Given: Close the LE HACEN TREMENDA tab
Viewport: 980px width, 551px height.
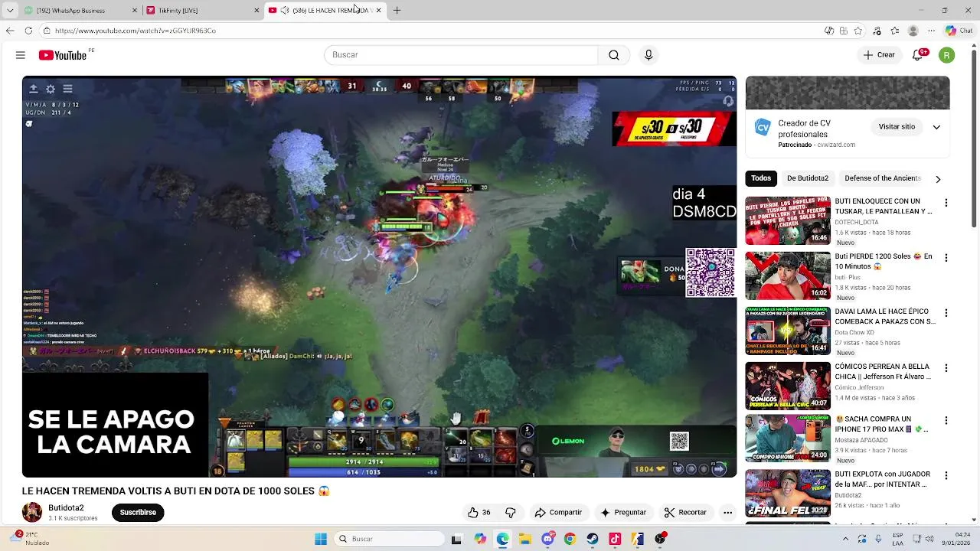Looking at the screenshot, I should [378, 10].
